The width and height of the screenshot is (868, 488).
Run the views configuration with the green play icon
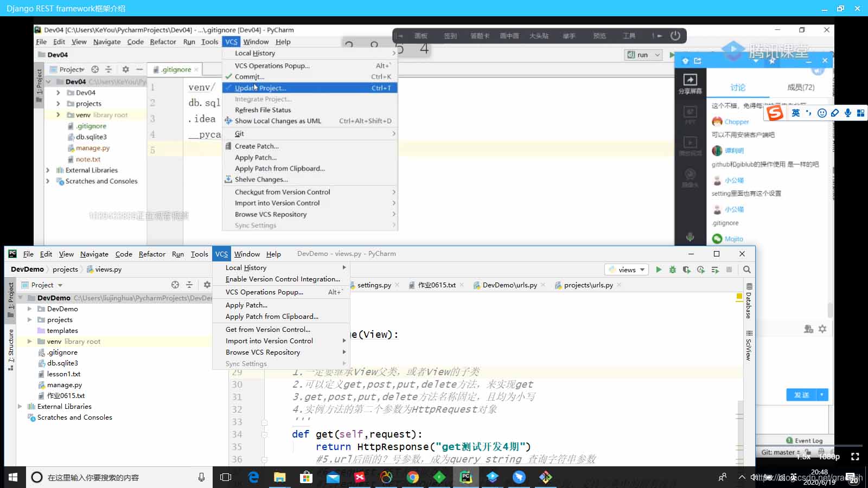coord(659,269)
